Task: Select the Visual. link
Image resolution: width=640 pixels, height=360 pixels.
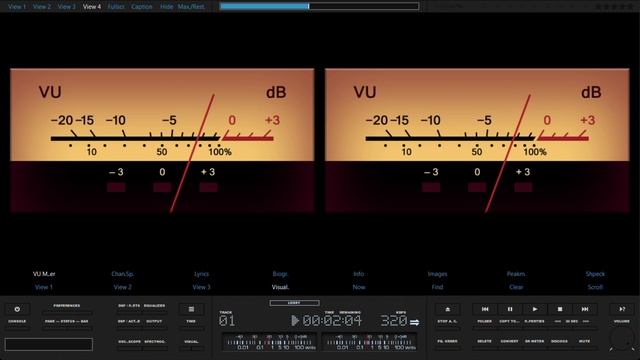Action: (x=280, y=287)
